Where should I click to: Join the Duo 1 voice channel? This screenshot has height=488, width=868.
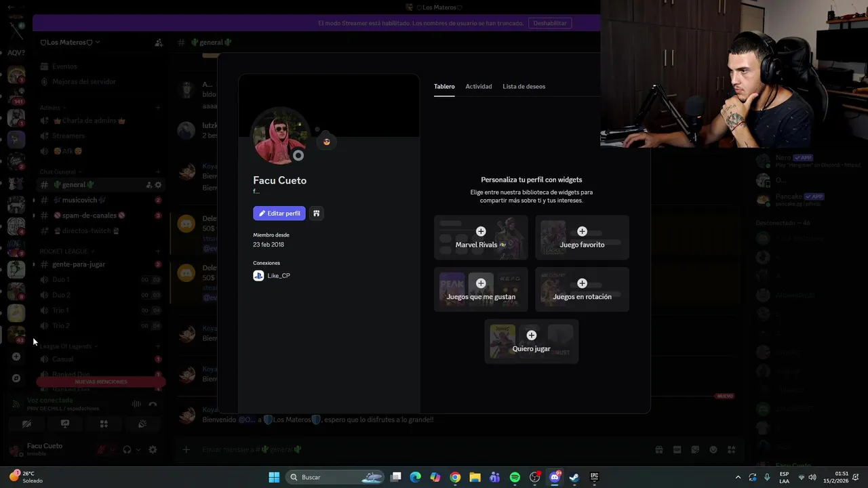60,279
